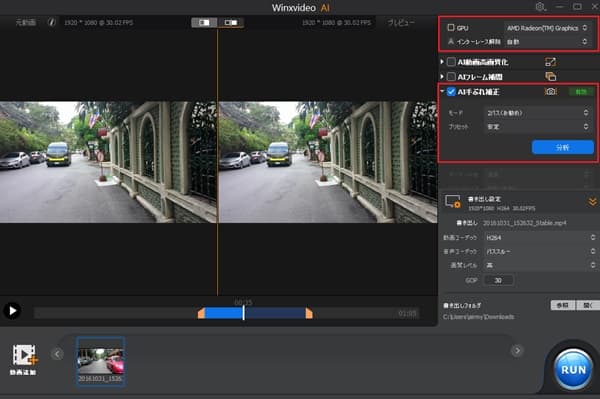Expand the AI動画高画質化 section

pyautogui.click(x=442, y=62)
